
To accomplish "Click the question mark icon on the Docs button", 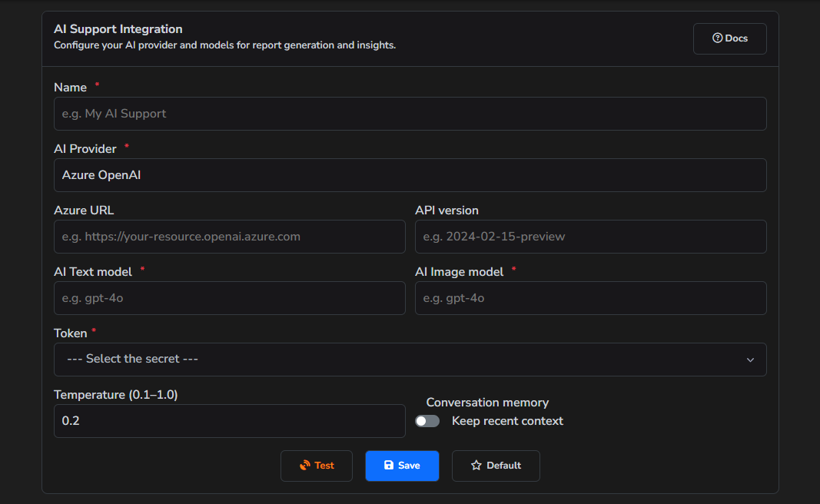I will point(717,38).
